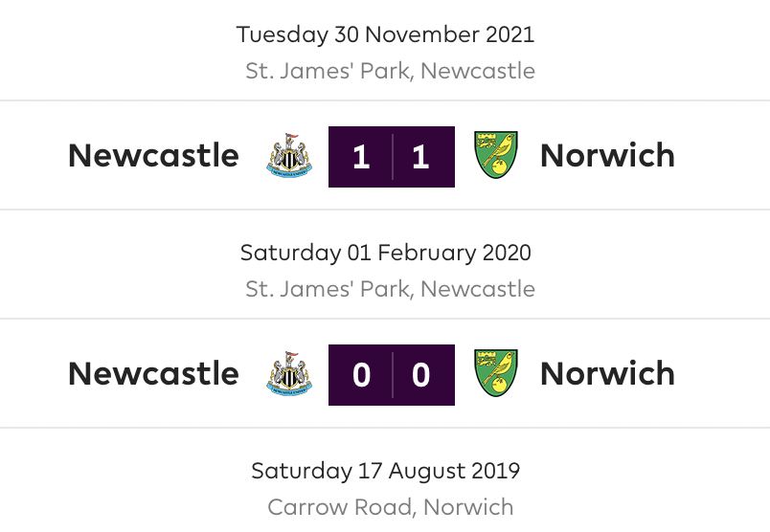The width and height of the screenshot is (770, 532).
Task: Click Norwich crest in 1-1 match
Action: (495, 155)
